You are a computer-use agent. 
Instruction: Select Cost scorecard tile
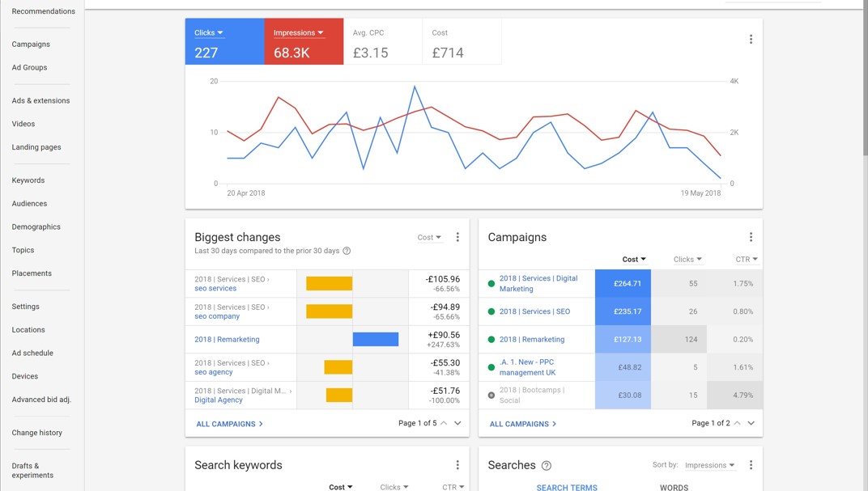[462, 41]
